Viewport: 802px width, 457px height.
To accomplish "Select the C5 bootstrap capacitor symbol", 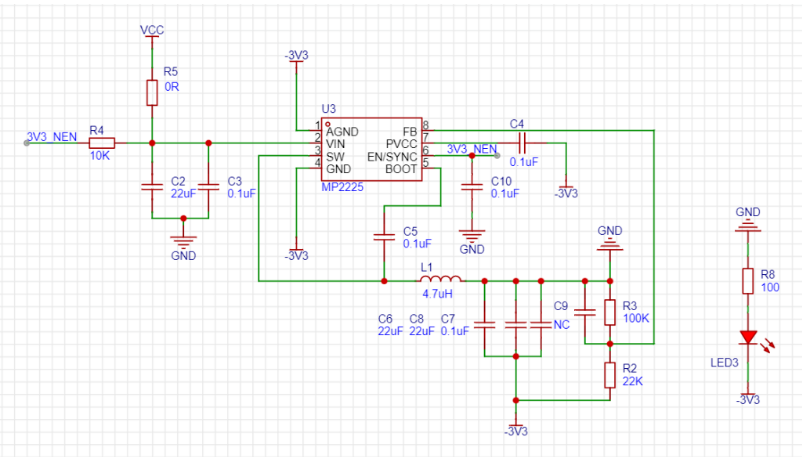I will (x=383, y=237).
